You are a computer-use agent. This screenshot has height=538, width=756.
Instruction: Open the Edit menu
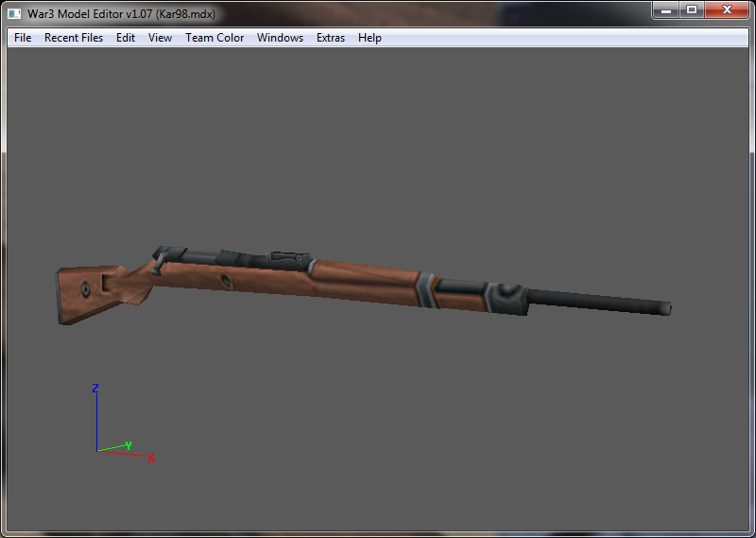point(126,38)
